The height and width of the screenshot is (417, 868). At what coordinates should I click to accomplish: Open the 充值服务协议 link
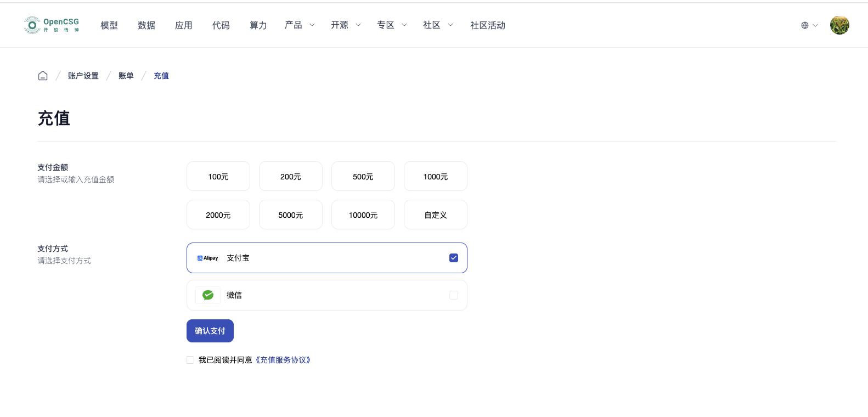pos(283,360)
